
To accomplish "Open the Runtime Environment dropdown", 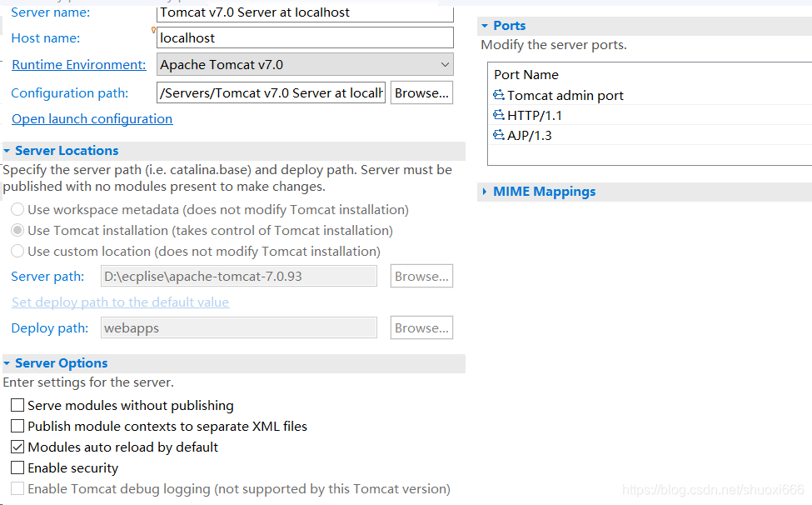I will (305, 65).
